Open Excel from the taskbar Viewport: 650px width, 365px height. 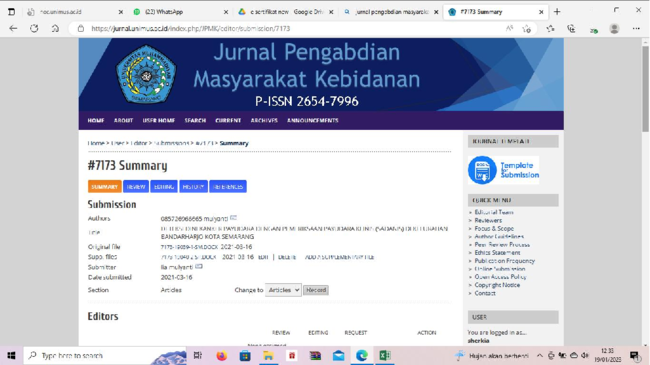384,355
